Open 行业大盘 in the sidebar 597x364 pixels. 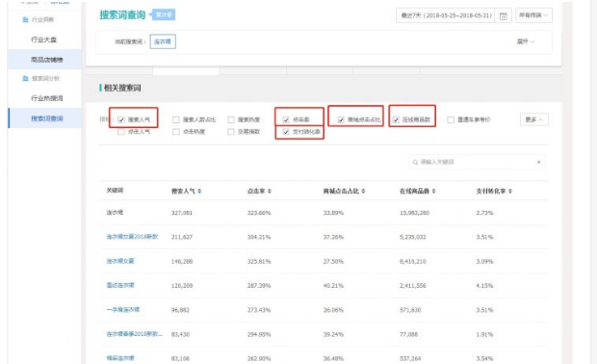(43, 39)
